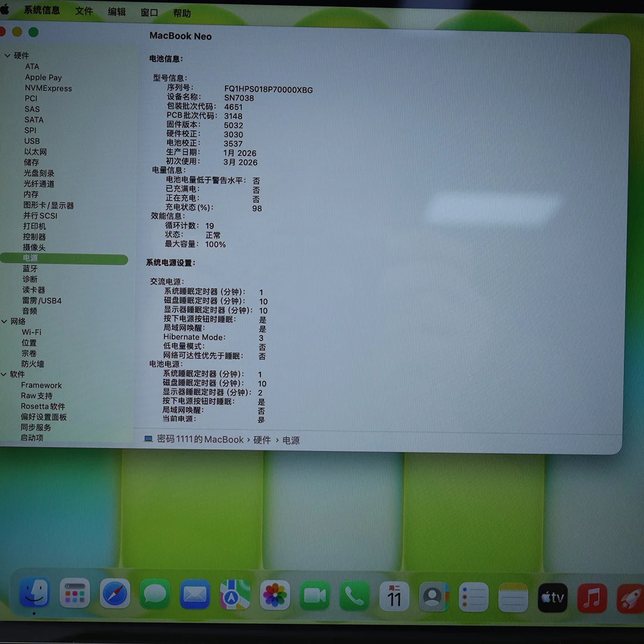Select 蓝牙 in the sidebar
This screenshot has height=644, width=644.
[30, 268]
